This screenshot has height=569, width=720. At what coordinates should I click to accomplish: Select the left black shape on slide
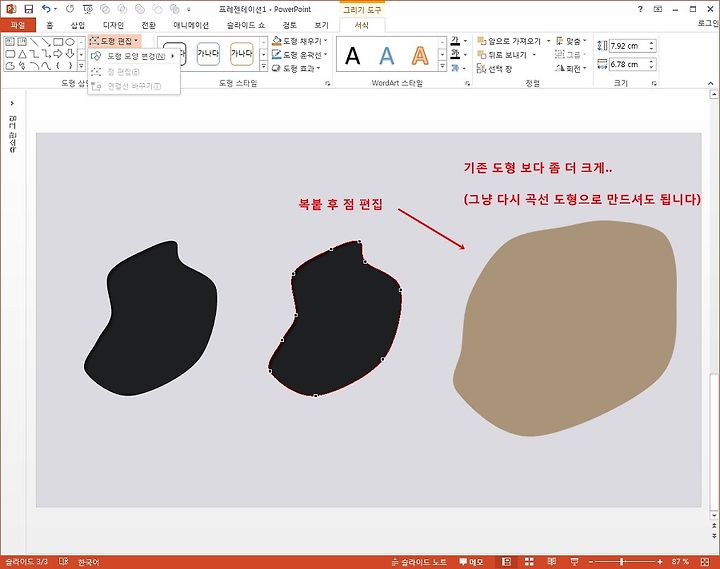click(151, 318)
